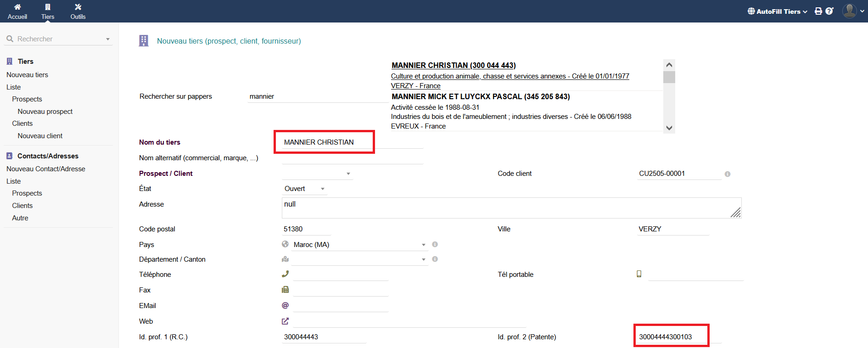Viewport: 868px width, 348px height.
Task: Select MANNIER CHRISTIAN (300 044 443) result
Action: 454,65
